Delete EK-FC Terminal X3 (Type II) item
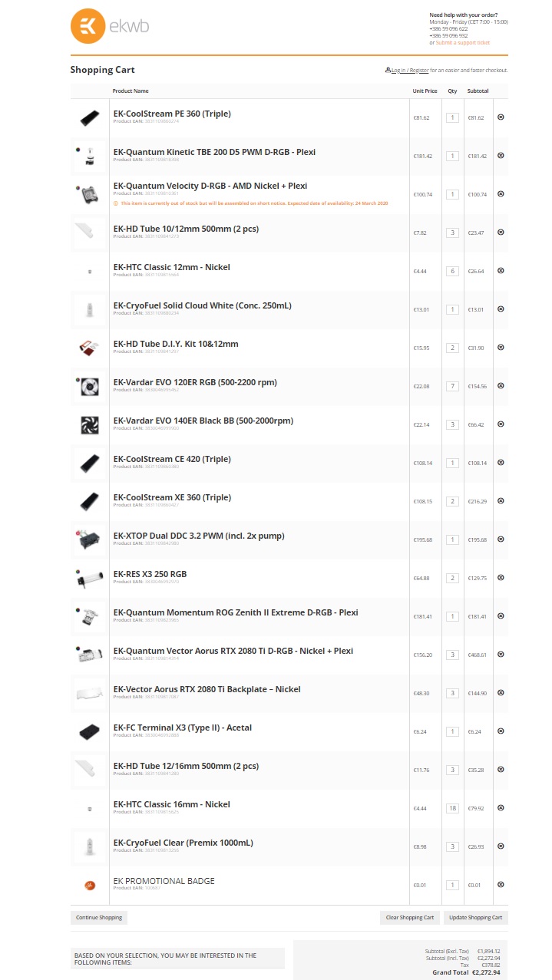Screen dimensions: 552x980 (x=501, y=731)
